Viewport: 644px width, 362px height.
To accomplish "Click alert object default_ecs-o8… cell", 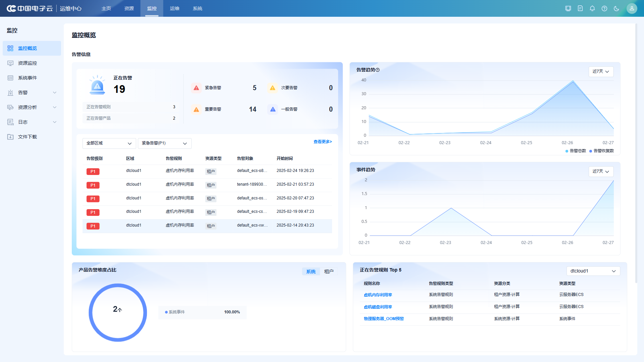I will (252, 171).
